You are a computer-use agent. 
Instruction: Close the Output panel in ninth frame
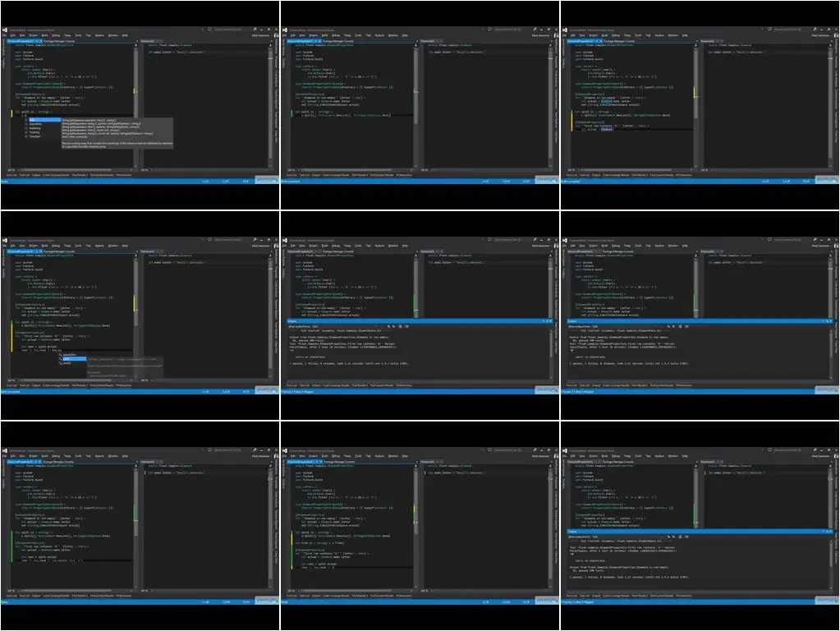pyautogui.click(x=832, y=532)
